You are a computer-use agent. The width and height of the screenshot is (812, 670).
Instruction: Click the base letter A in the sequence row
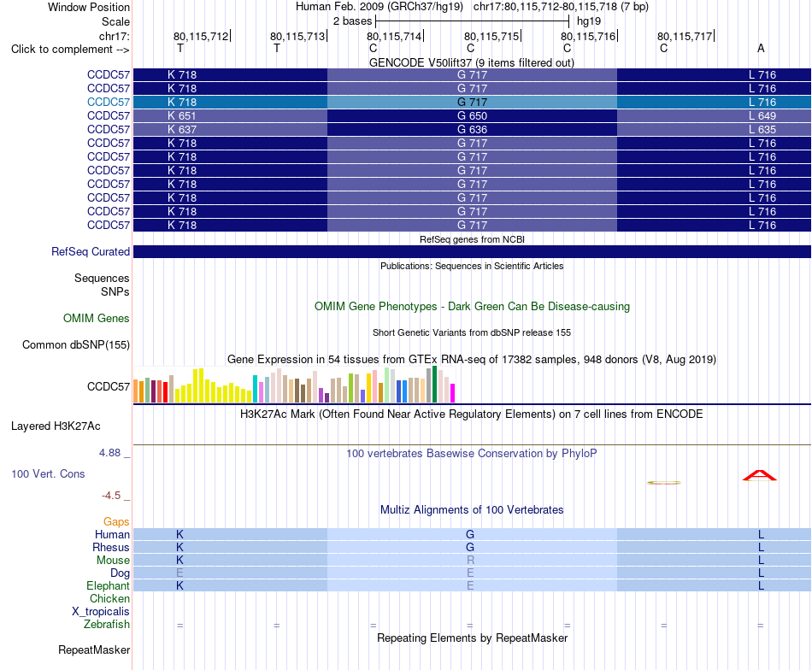pos(761,48)
